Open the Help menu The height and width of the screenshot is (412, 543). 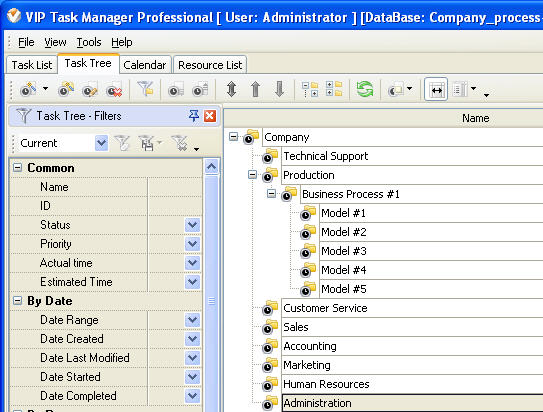122,42
